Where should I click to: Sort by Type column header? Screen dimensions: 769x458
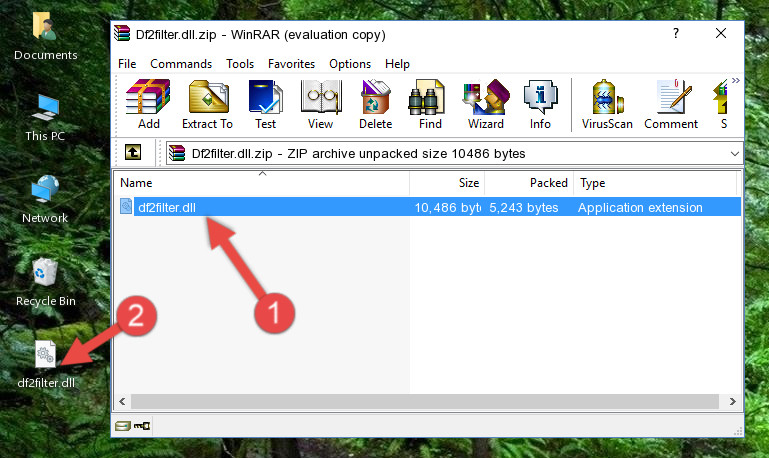(x=655, y=183)
